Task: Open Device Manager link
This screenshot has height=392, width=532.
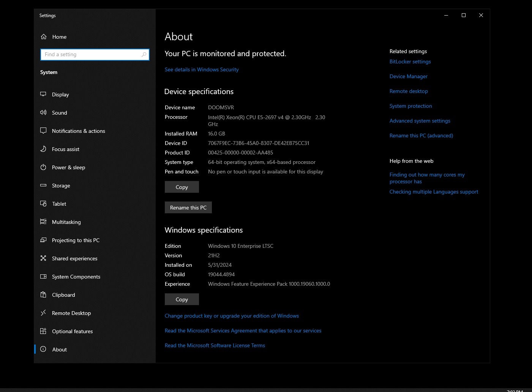Action: [409, 76]
